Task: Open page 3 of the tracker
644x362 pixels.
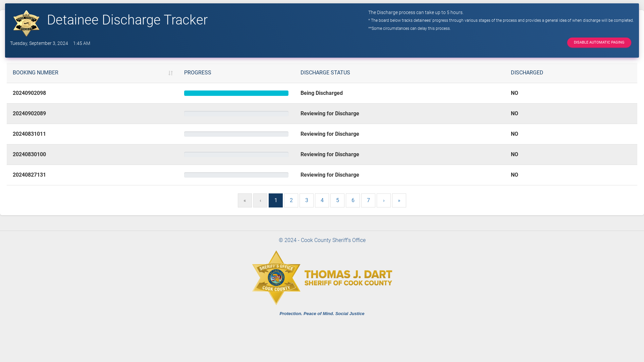Action: point(307,200)
